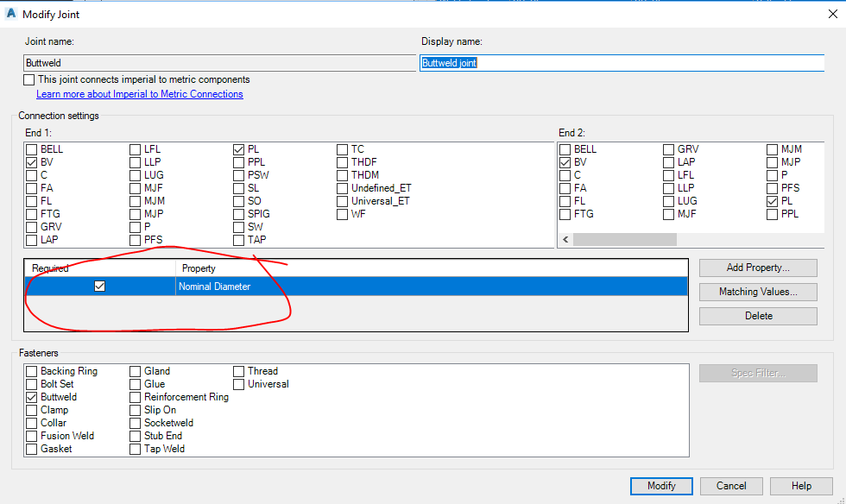The image size is (846, 504).
Task: Open the Learn more about Imperial to Metric Connections link
Action: pyautogui.click(x=139, y=94)
